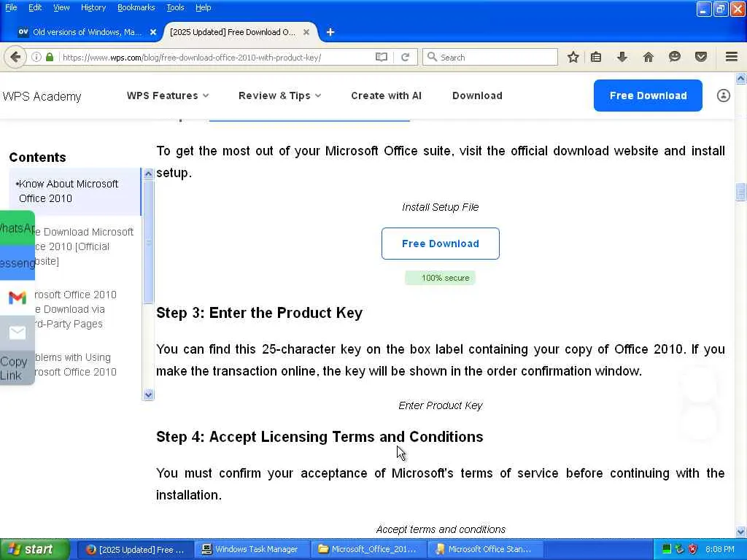Switch to Windows Task Manager taskbar item

click(252, 550)
